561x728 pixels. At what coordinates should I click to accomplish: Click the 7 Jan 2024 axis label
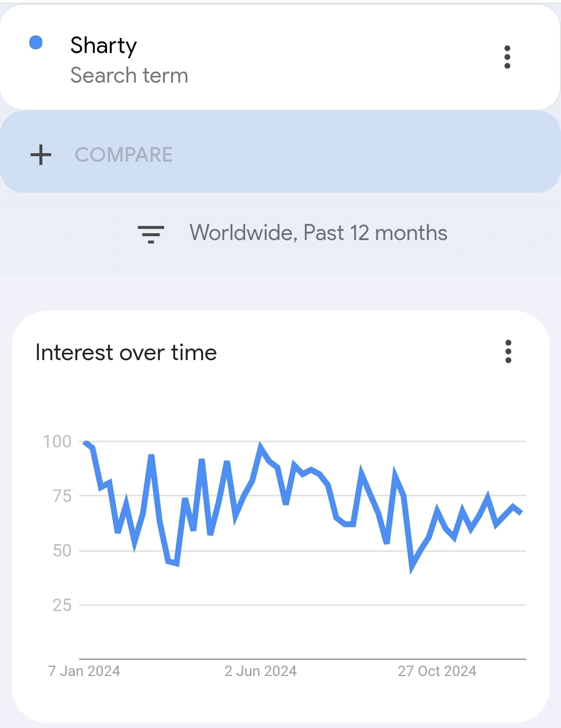tap(84, 671)
